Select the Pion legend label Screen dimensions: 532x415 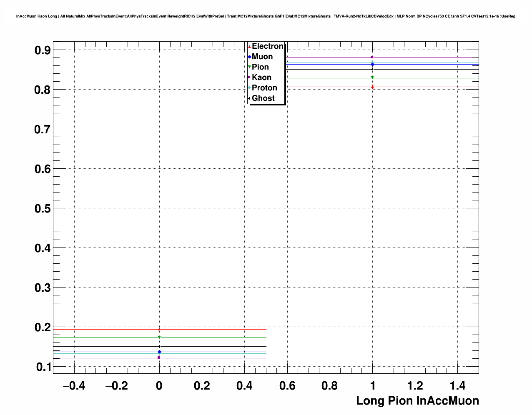[x=260, y=67]
